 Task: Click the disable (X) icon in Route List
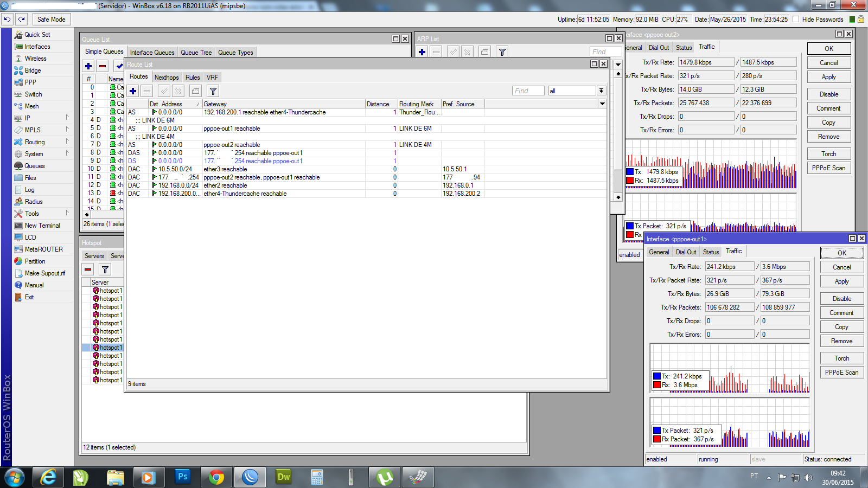(178, 91)
